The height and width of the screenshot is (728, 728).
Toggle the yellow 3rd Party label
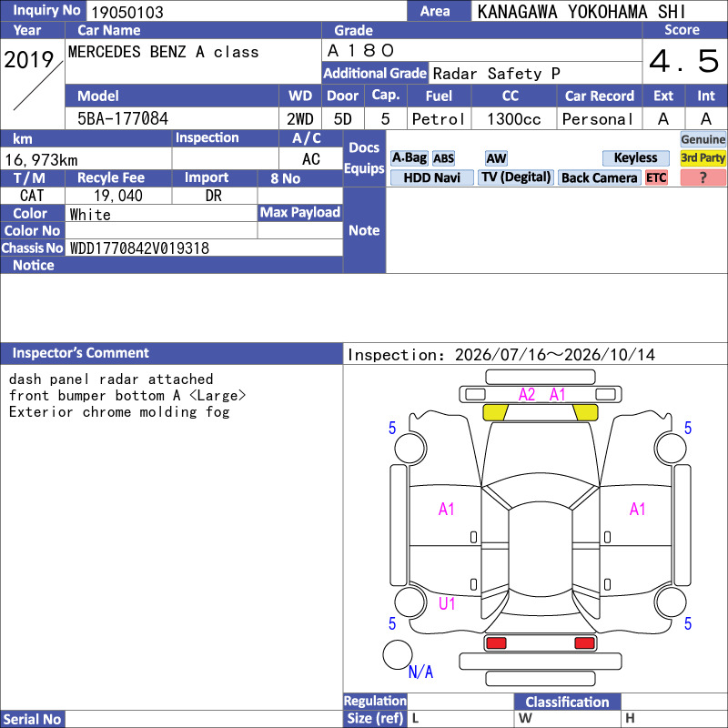click(703, 158)
